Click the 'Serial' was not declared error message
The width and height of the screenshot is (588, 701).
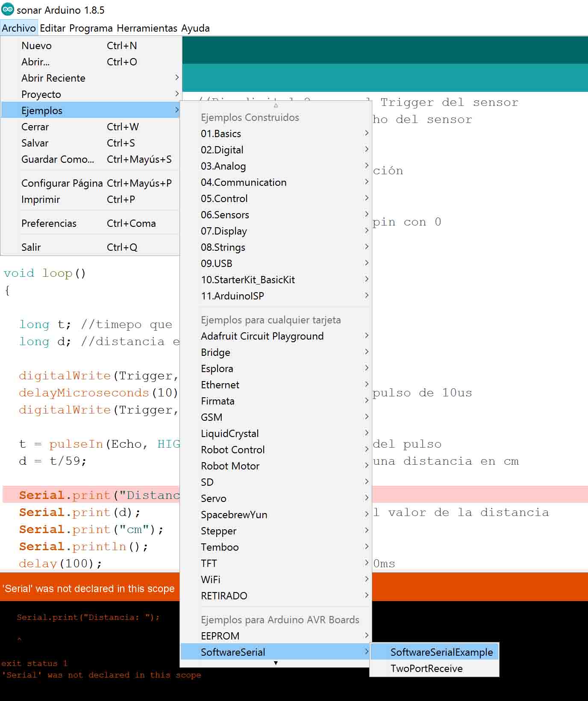coord(88,589)
